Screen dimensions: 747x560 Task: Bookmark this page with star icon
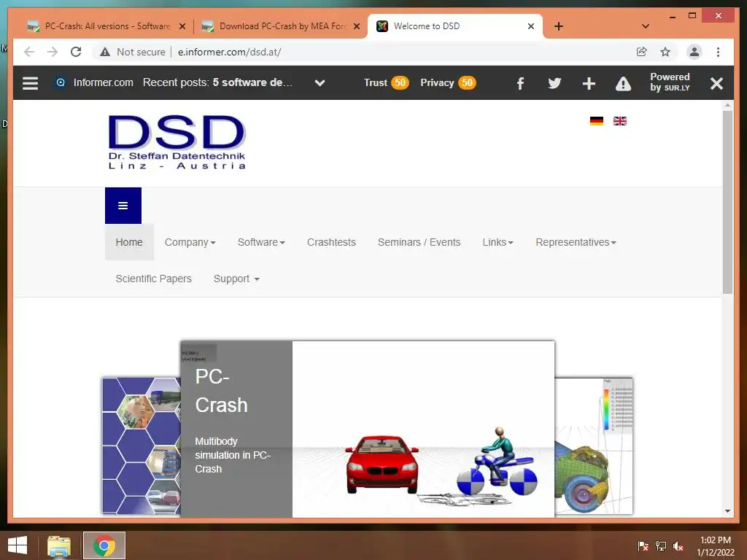(665, 52)
